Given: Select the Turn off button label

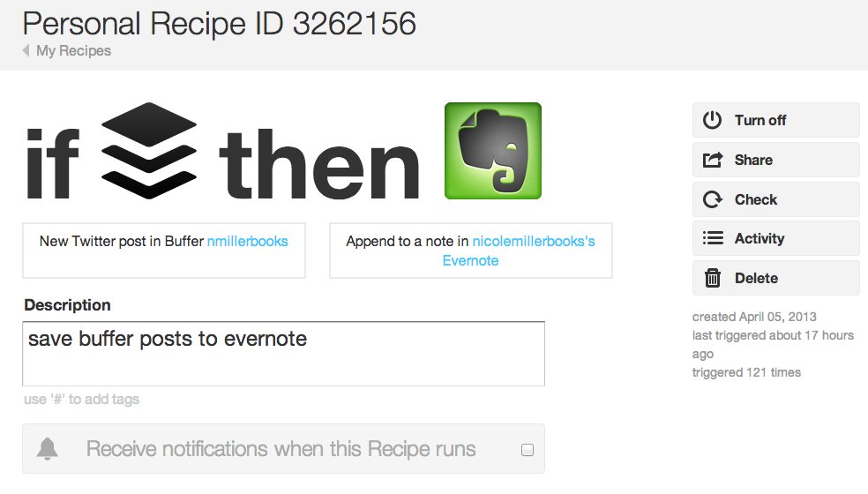Looking at the screenshot, I should (760, 120).
